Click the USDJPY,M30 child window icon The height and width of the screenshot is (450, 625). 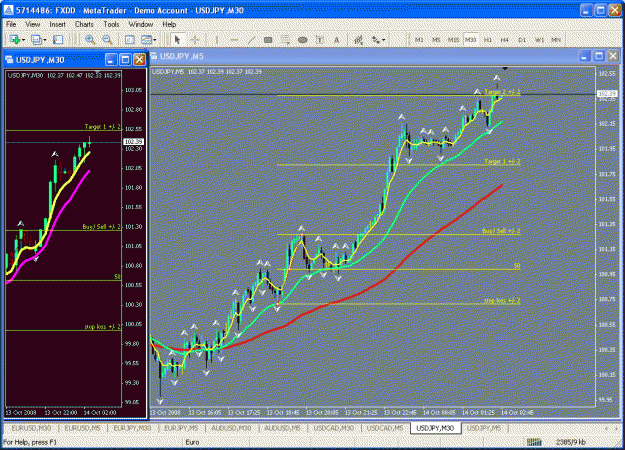click(9, 60)
